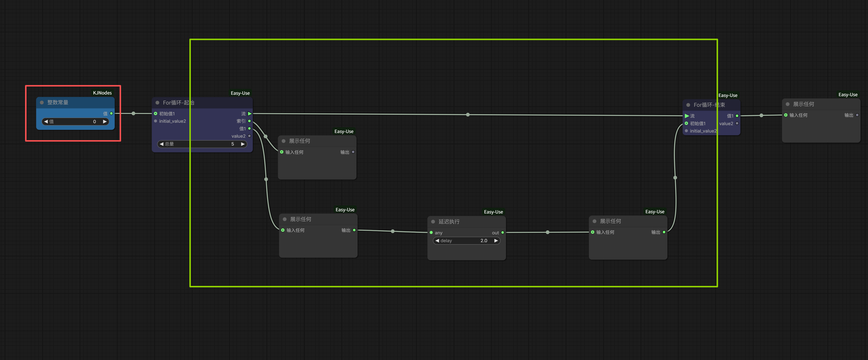
Task: Collapse the 整数常量 node using its title dot
Action: click(42, 102)
